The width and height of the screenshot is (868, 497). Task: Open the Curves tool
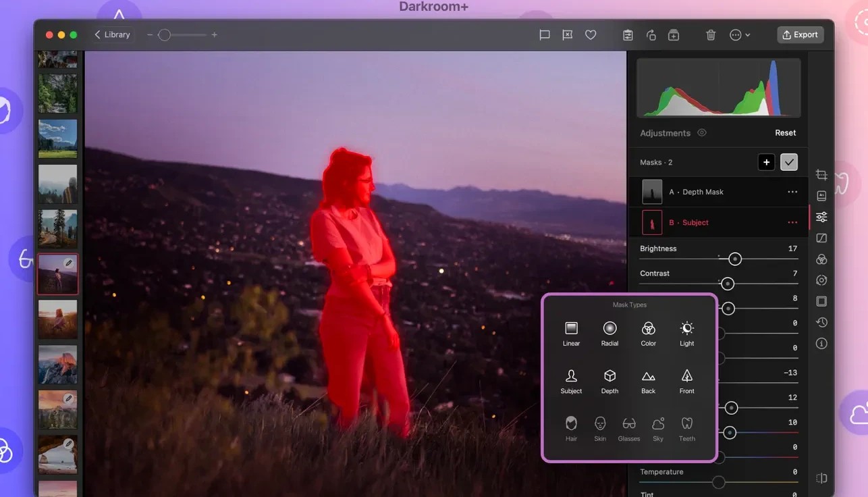[x=821, y=238]
